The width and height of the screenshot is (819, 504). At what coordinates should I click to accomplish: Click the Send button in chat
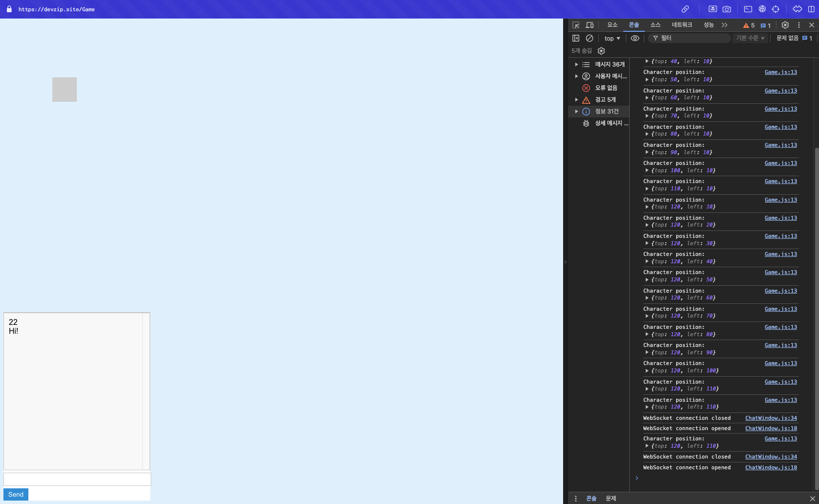[x=16, y=494]
